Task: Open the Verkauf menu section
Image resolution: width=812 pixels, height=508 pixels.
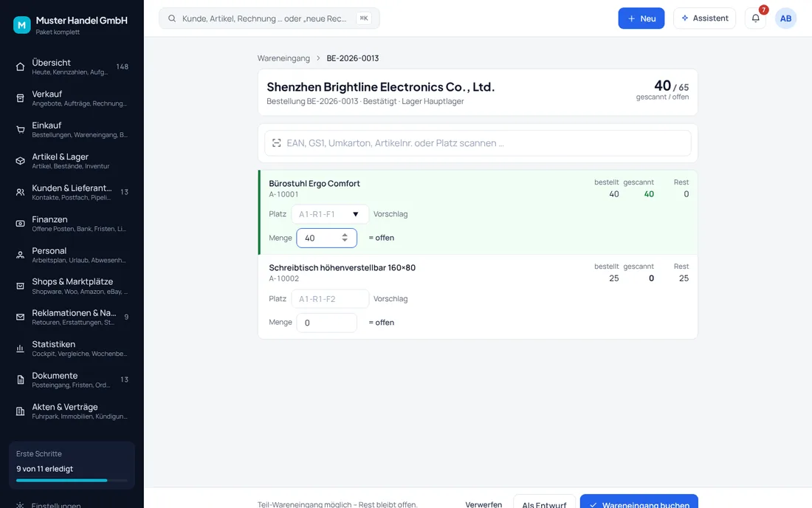Action: point(72,98)
